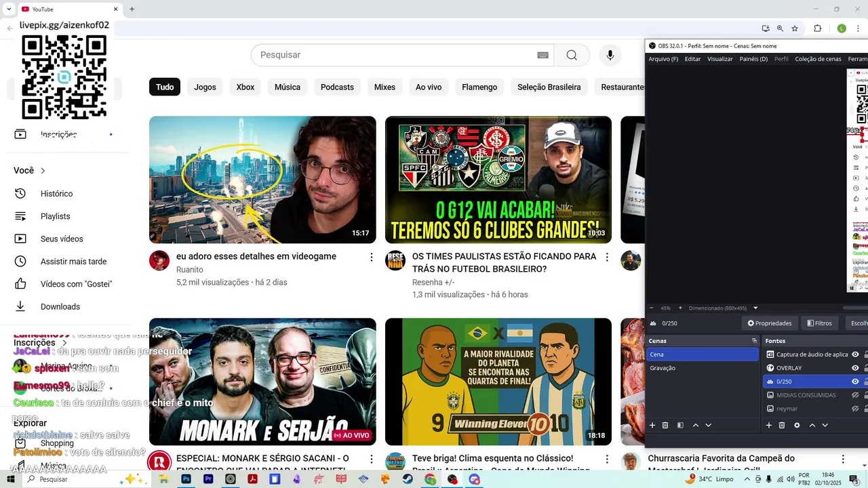Image resolution: width=868 pixels, height=488 pixels.
Task: Hide the OVERLAY source in OBS
Action: (855, 368)
